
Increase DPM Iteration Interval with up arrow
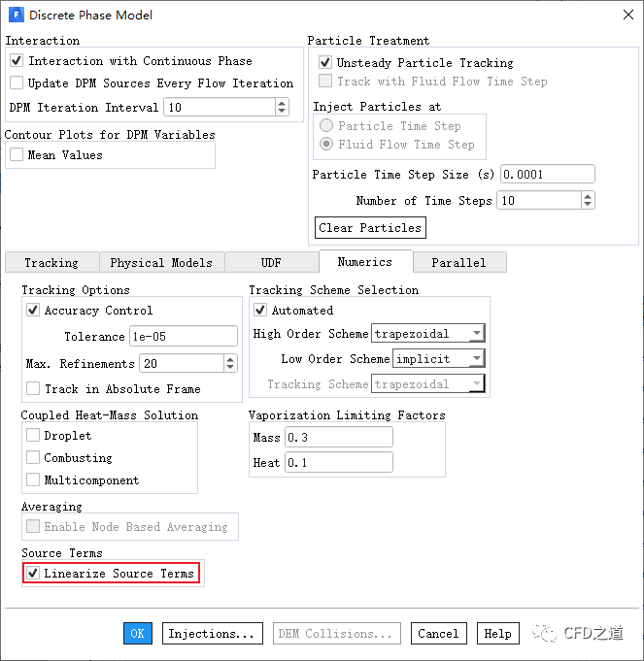(x=282, y=103)
